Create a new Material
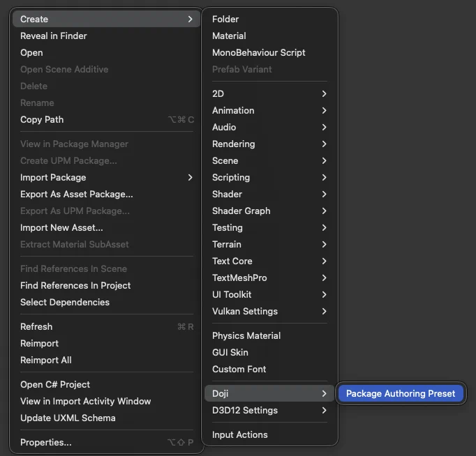This screenshot has width=476, height=456. point(269,36)
